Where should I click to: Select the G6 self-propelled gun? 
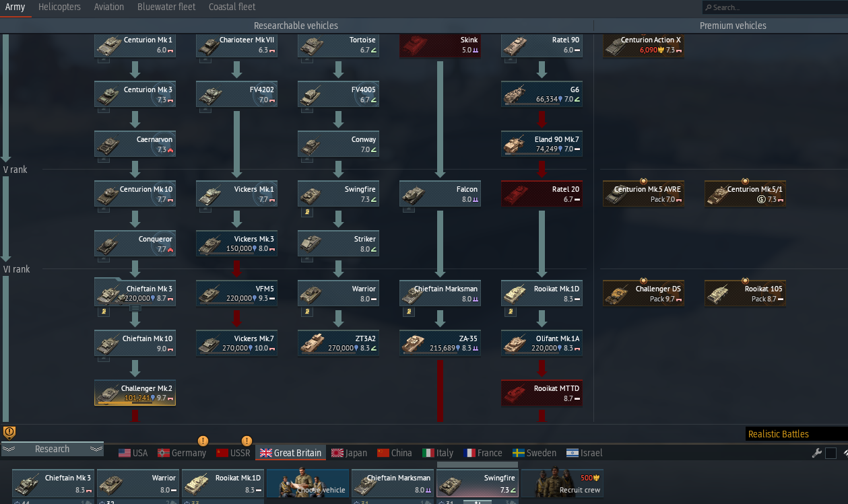tap(542, 94)
